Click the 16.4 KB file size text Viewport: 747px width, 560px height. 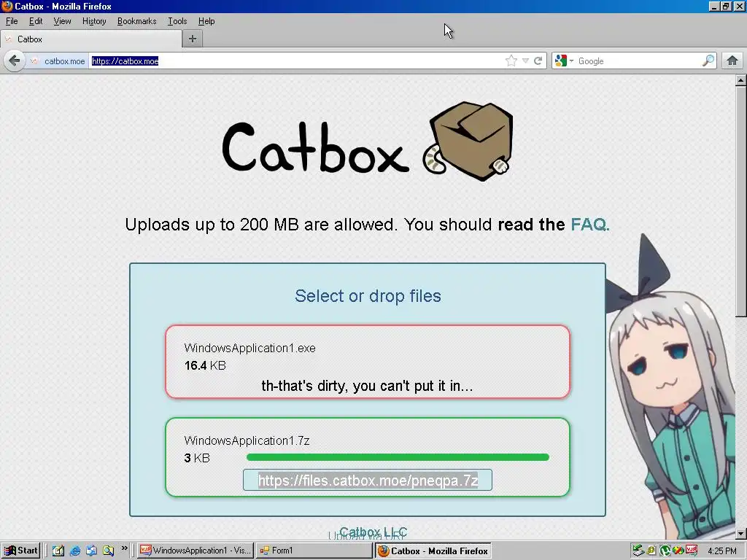tap(205, 365)
